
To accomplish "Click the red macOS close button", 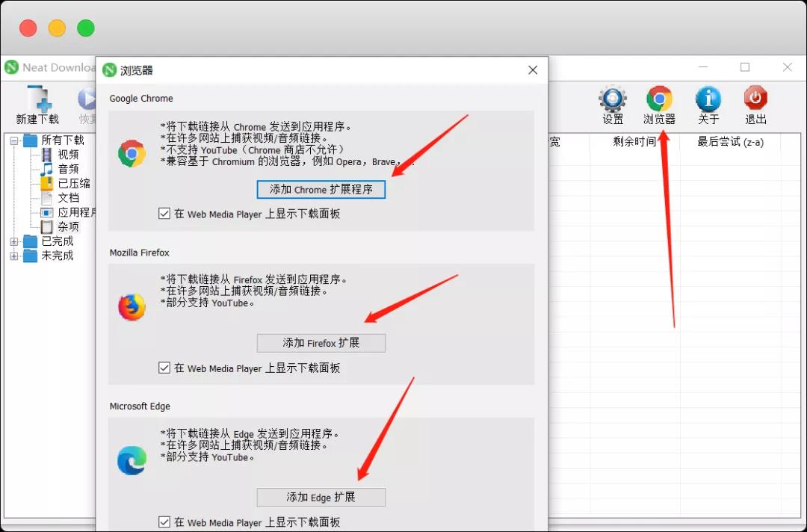I will pos(28,28).
